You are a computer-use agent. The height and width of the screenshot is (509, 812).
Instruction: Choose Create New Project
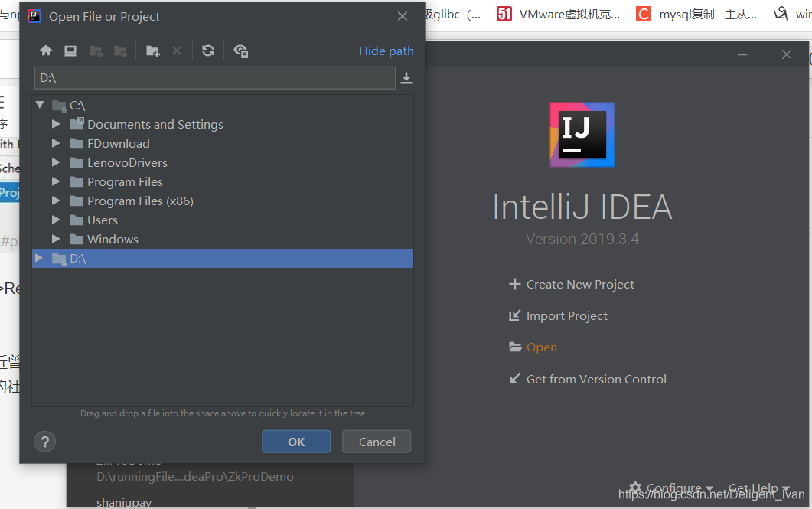[x=580, y=284]
